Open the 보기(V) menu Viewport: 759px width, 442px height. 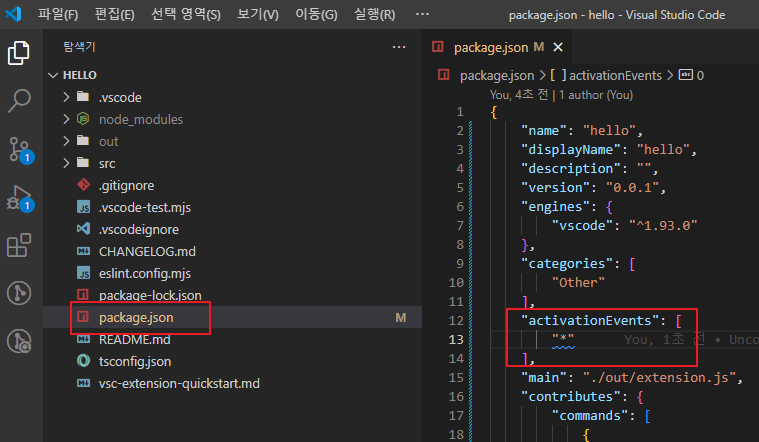pyautogui.click(x=258, y=15)
